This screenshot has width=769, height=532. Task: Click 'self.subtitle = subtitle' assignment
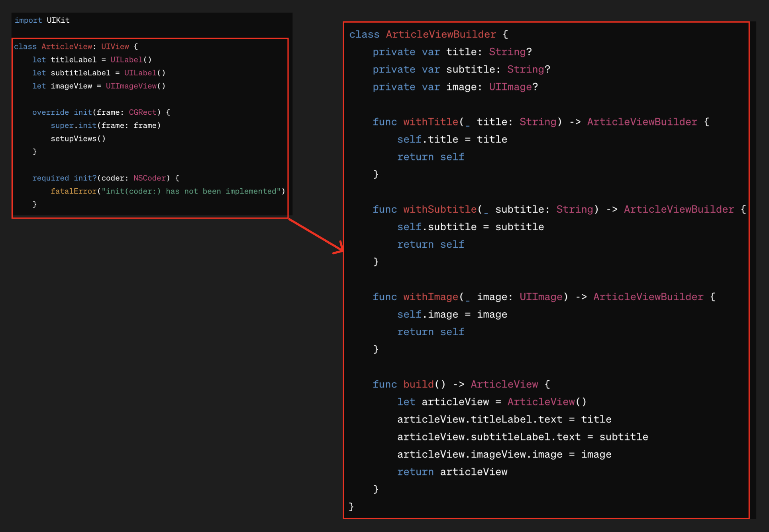pos(470,227)
